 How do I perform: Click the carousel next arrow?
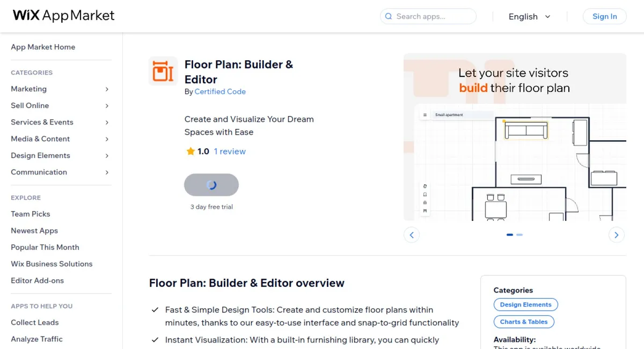point(616,235)
